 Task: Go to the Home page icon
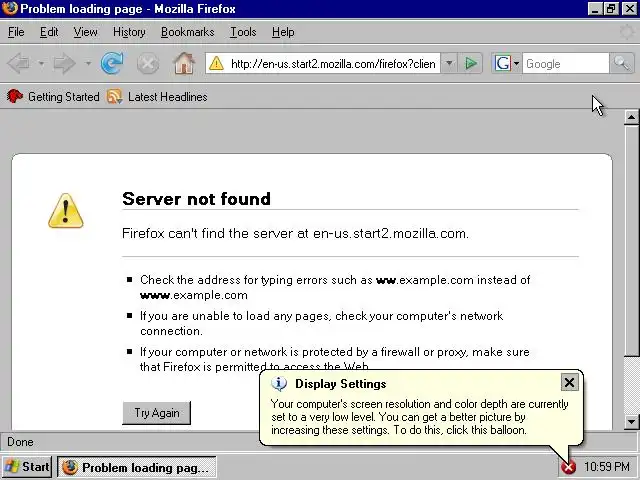tap(184, 63)
